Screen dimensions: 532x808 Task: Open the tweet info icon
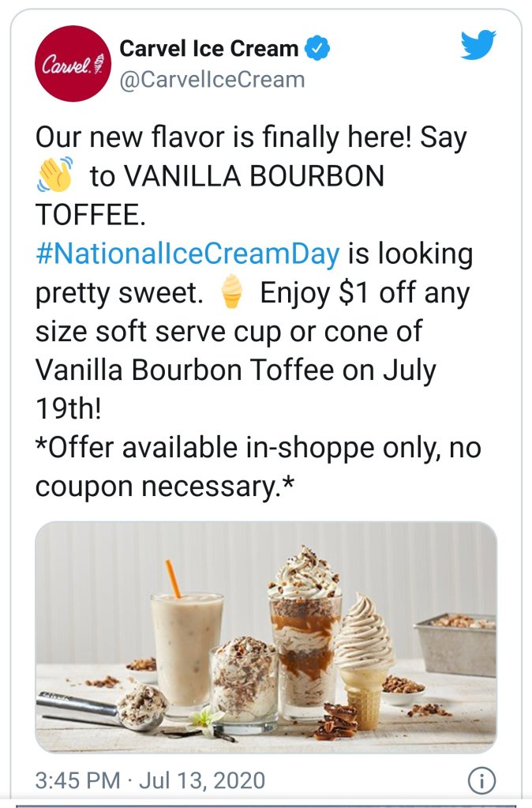tap(481, 780)
